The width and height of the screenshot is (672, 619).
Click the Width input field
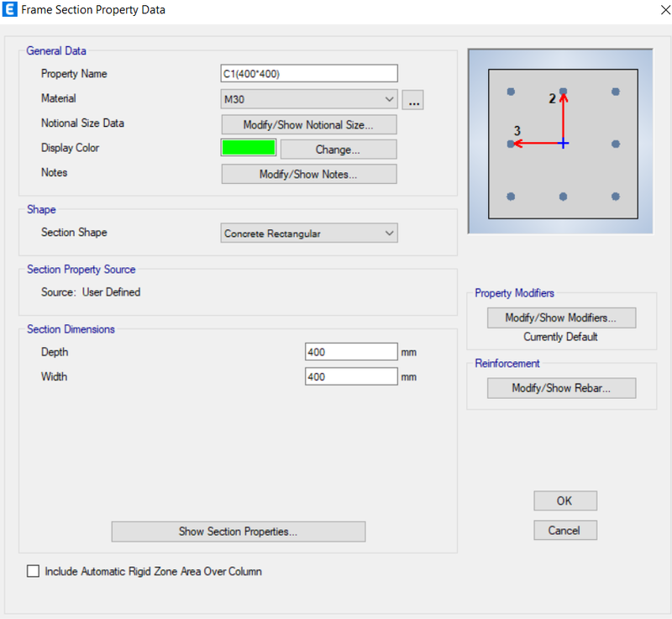[351, 376]
